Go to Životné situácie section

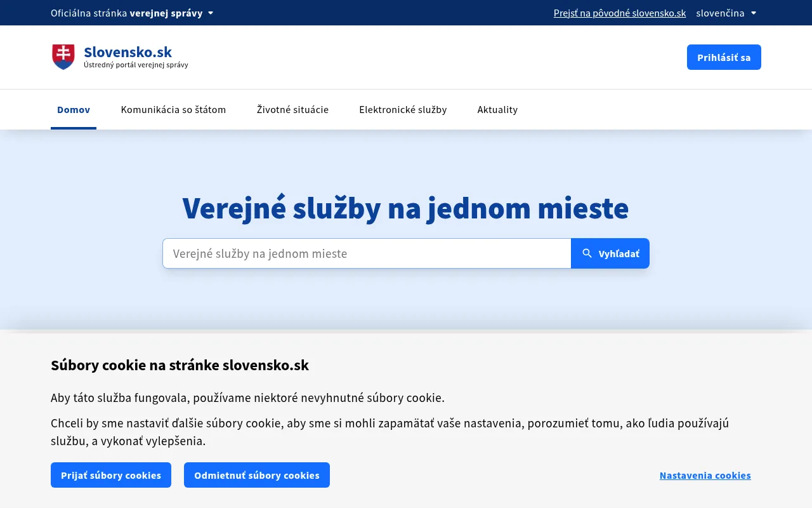292,109
